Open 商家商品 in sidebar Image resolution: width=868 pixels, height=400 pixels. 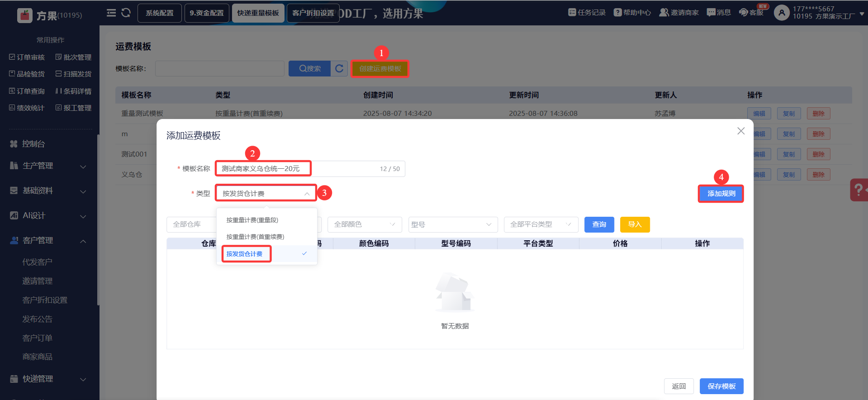(x=38, y=357)
